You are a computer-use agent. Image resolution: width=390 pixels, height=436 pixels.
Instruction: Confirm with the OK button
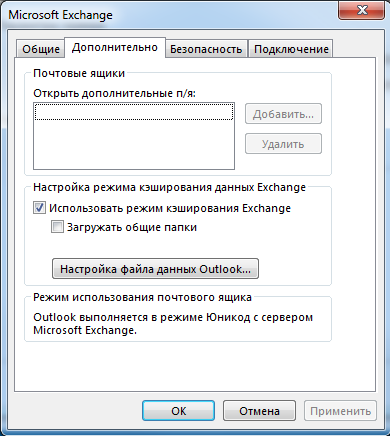178,411
